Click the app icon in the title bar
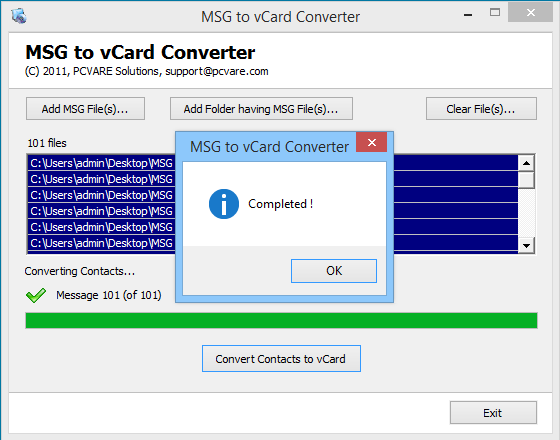This screenshot has height=440, width=560. (19, 16)
